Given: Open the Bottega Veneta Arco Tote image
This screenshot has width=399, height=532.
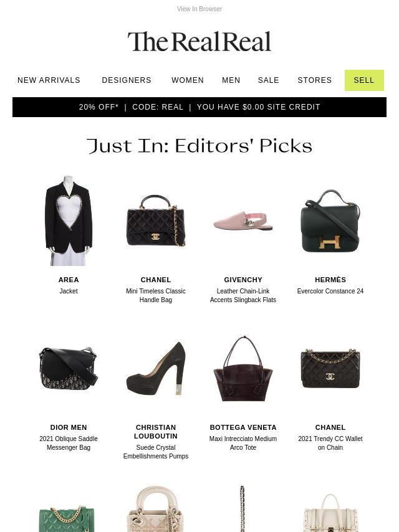Looking at the screenshot, I should coord(243,368).
